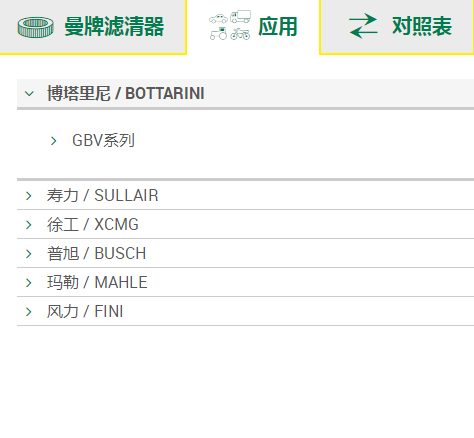The height and width of the screenshot is (438, 474).
Task: Collapse the 博塔里尼 / BOTTARINI chevron
Action: [x=29, y=94]
